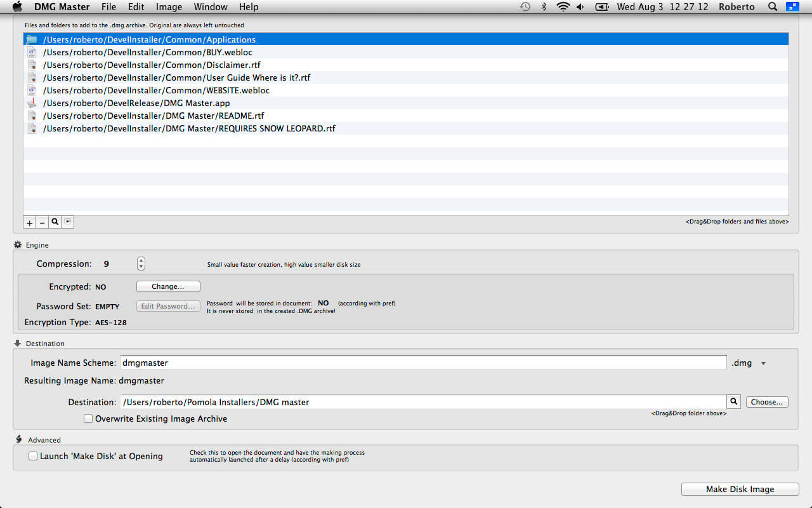812x508 pixels.
Task: Click the round play arrow button below list
Action: (x=69, y=222)
